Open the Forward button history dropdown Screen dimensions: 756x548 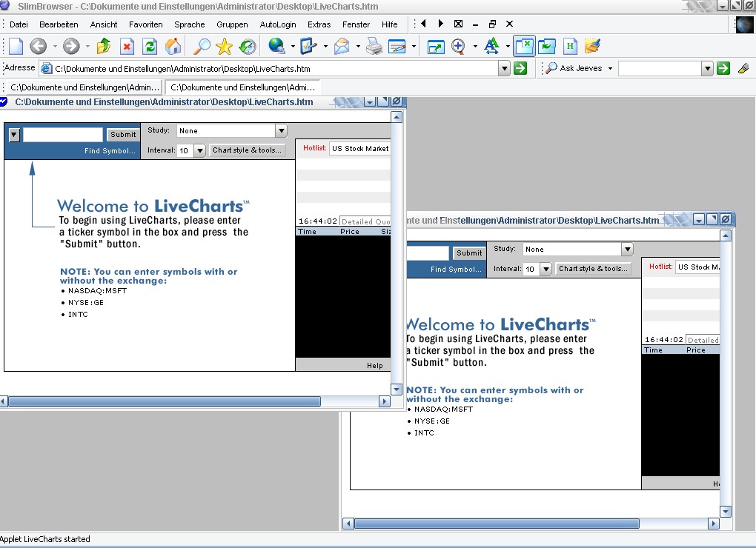87,47
